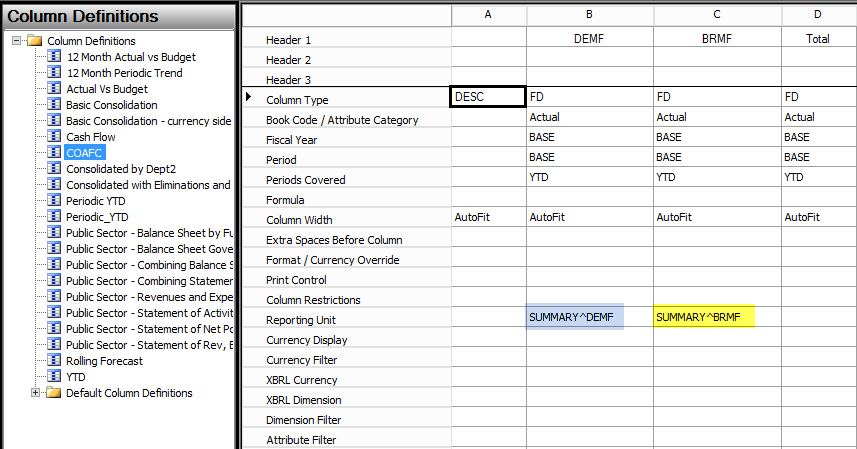
Task: Click the Periodic YTD definition icon
Action: (x=55, y=201)
